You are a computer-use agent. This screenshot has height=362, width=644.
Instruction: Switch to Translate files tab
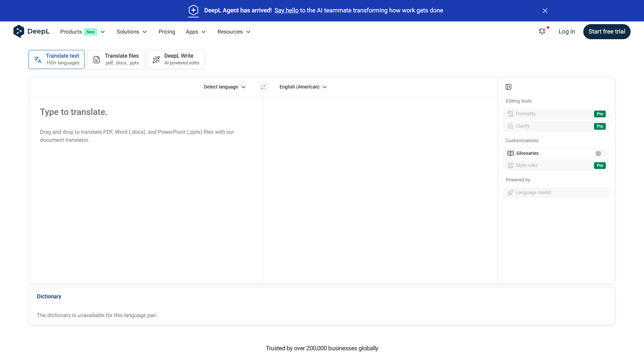click(116, 60)
